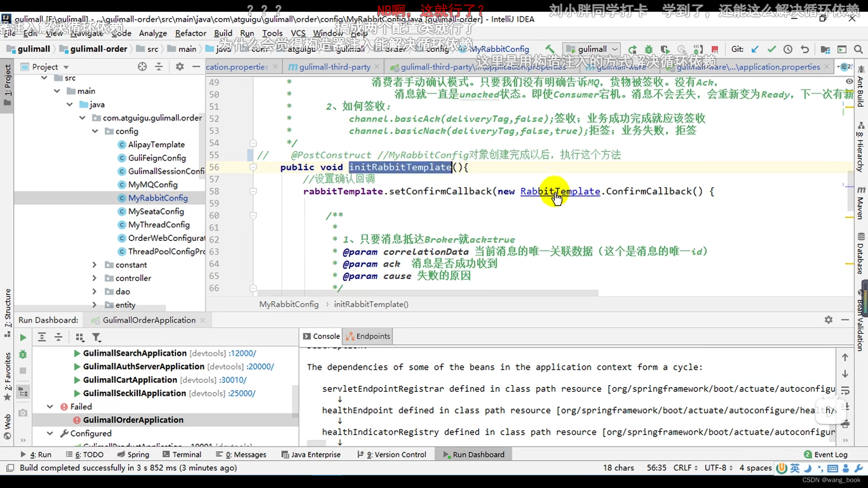Collapse the Configured group in Run Dashboard
The width and height of the screenshot is (868, 488).
[x=50, y=433]
